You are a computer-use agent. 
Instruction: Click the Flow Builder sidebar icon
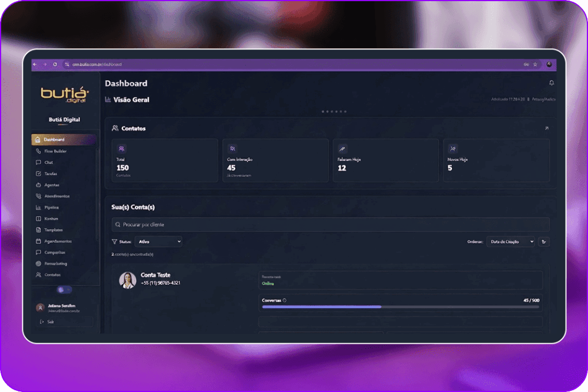pos(38,151)
